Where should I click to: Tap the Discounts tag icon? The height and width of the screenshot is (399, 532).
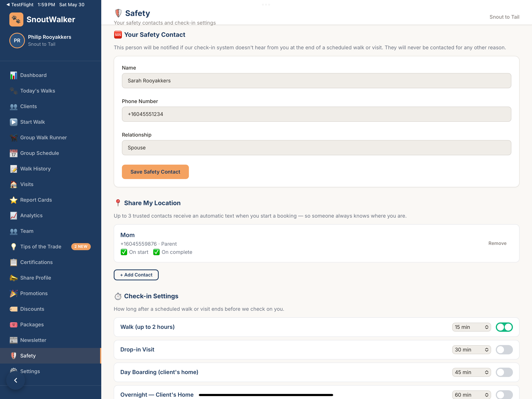(13, 309)
